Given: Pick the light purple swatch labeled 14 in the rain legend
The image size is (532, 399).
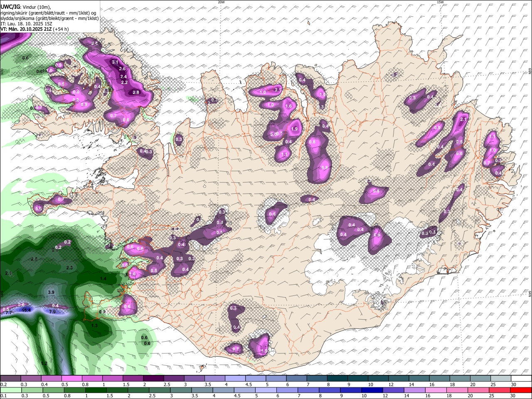Looking at the screenshot, I should (x=415, y=390).
